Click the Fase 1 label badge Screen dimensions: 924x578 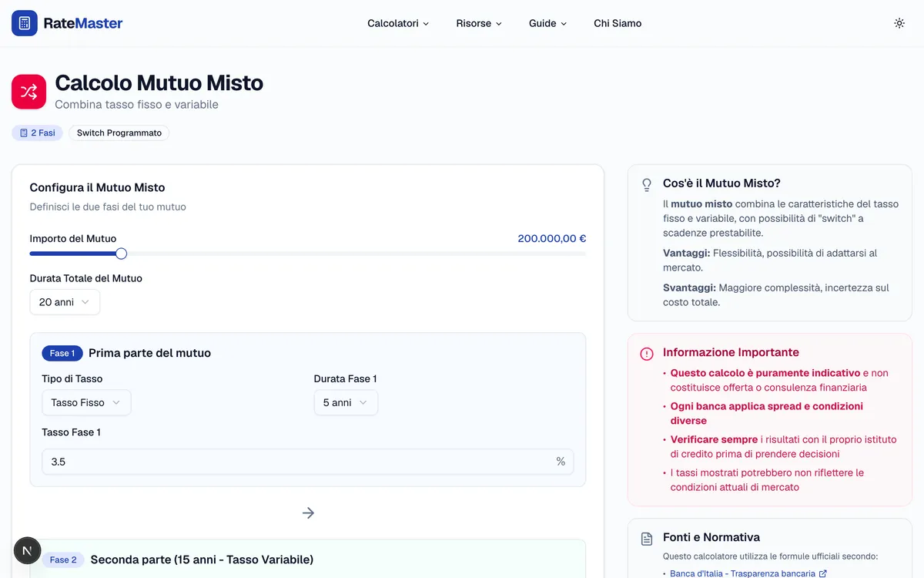(x=62, y=353)
